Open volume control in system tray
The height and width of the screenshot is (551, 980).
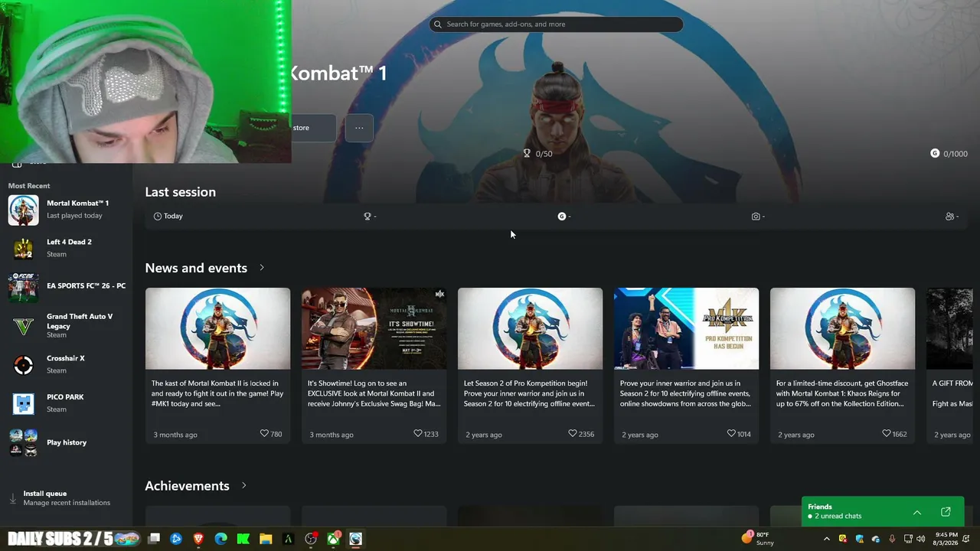click(x=920, y=539)
